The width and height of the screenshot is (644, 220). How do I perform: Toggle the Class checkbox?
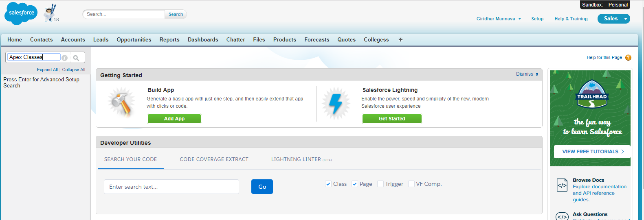(328, 184)
